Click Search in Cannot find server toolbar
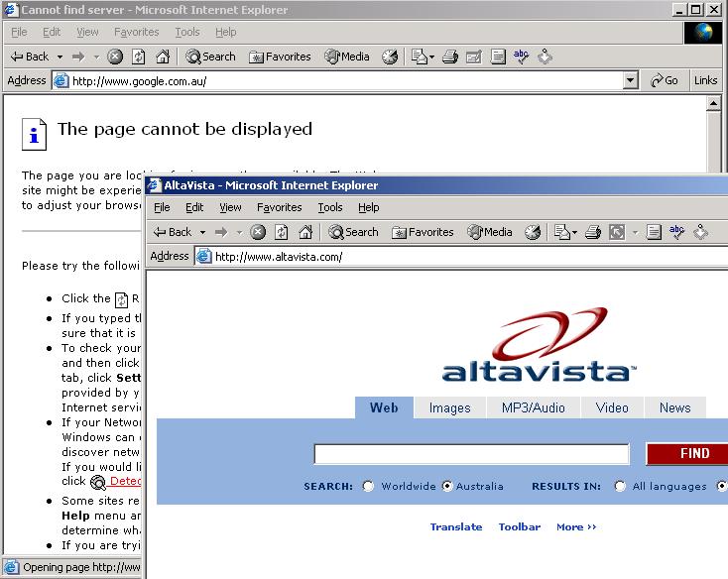The width and height of the screenshot is (728, 579). click(210, 57)
